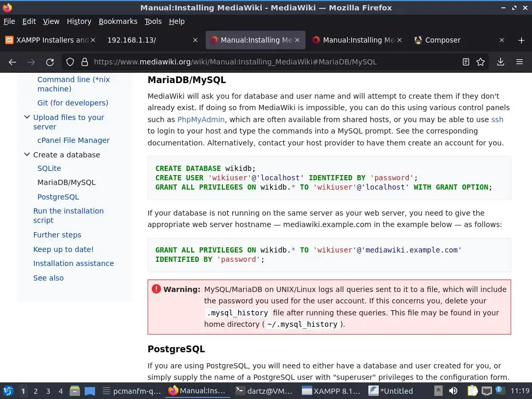Switch to virtual desktop 3
The height and width of the screenshot is (399, 532).
coord(48,391)
